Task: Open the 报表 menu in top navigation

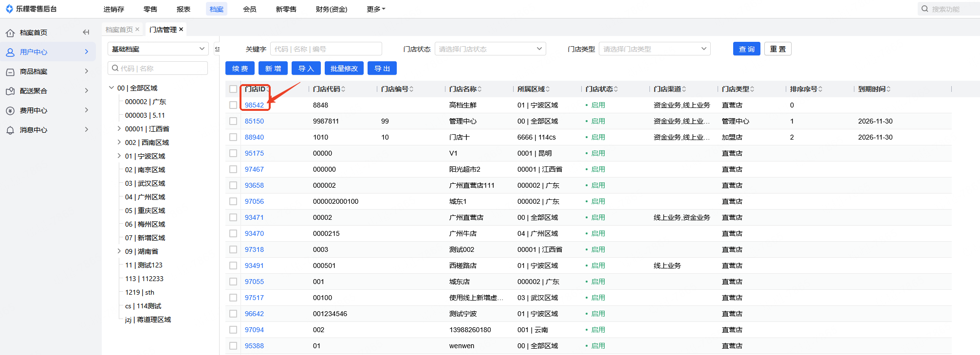Action: point(184,9)
